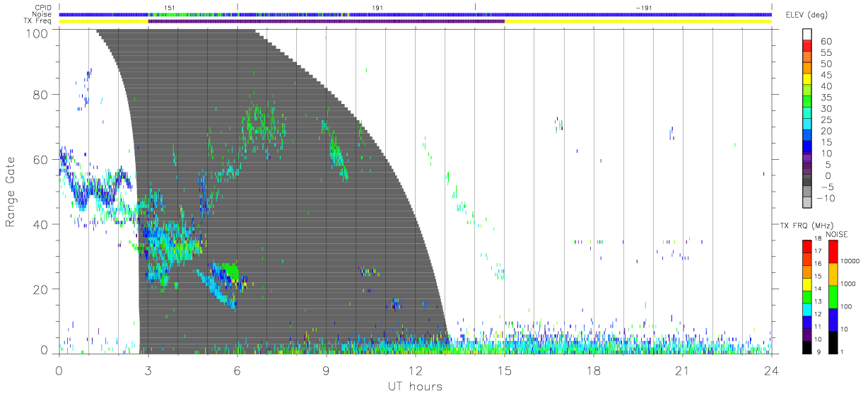Click the ELEV legend value "25"
868x401 pixels.
coord(826,120)
